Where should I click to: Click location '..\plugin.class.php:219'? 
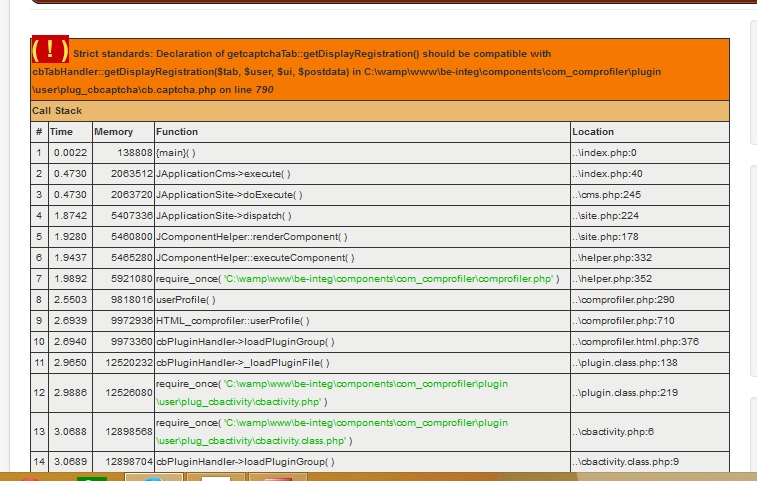pyautogui.click(x=625, y=393)
